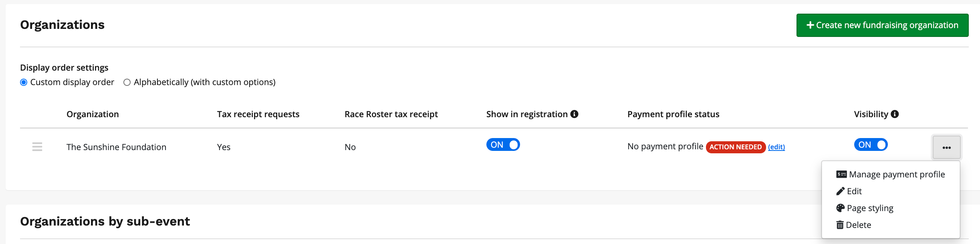Turn off the Visibility toggle
The width and height of the screenshot is (980, 244).
coord(871,144)
